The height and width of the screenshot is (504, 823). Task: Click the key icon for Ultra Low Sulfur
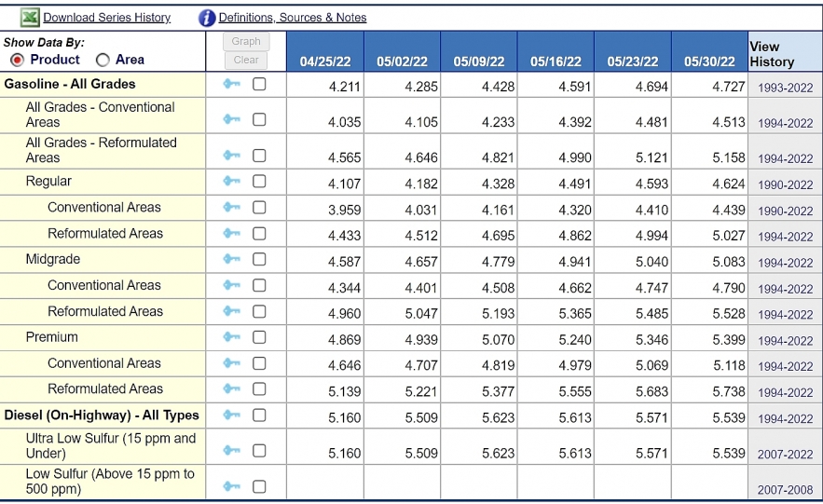232,451
